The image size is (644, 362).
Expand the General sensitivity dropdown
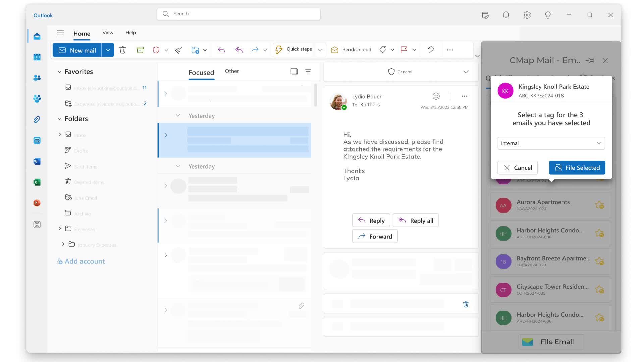pyautogui.click(x=466, y=72)
